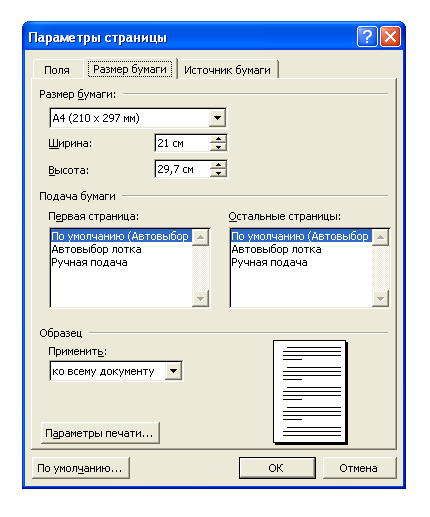Viewport: 430px width, 517px height.
Task: Open the Источник бумаги tab
Action: (x=227, y=70)
